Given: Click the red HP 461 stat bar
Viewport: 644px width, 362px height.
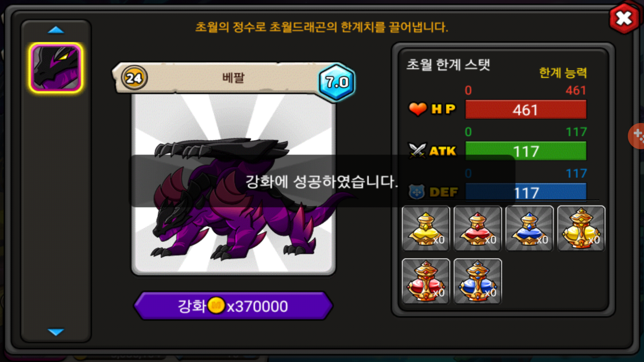Looking at the screenshot, I should tap(526, 110).
